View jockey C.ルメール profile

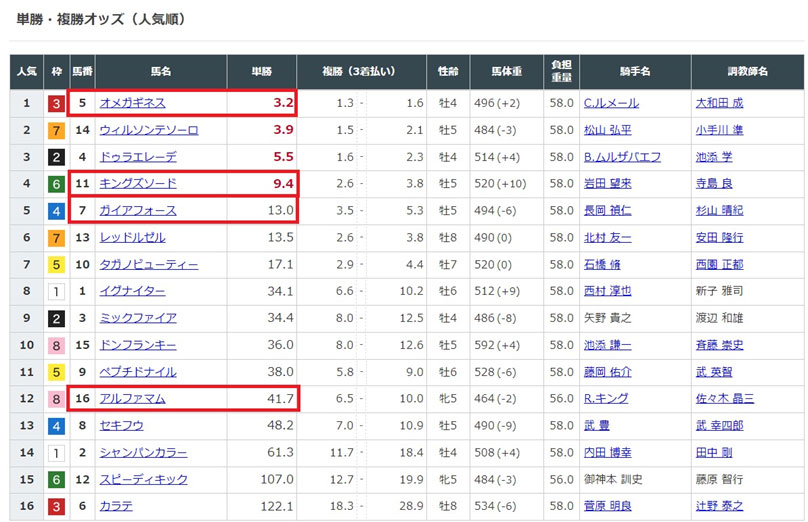[x=611, y=103]
